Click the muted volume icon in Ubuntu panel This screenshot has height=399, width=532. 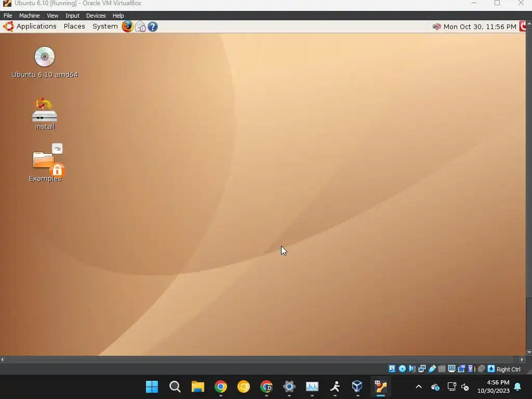[436, 26]
